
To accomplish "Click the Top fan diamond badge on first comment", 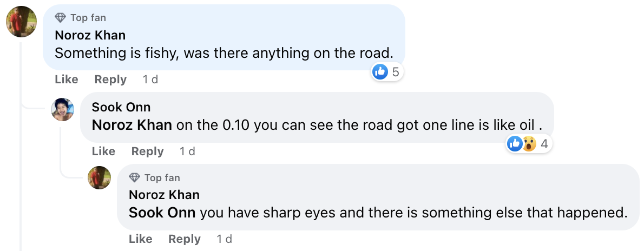I will tap(61, 18).
